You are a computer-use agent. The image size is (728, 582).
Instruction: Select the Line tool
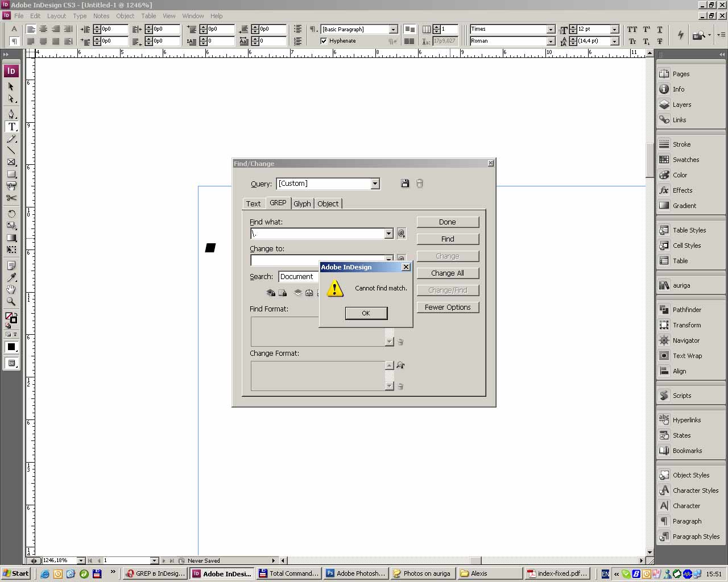click(11, 151)
